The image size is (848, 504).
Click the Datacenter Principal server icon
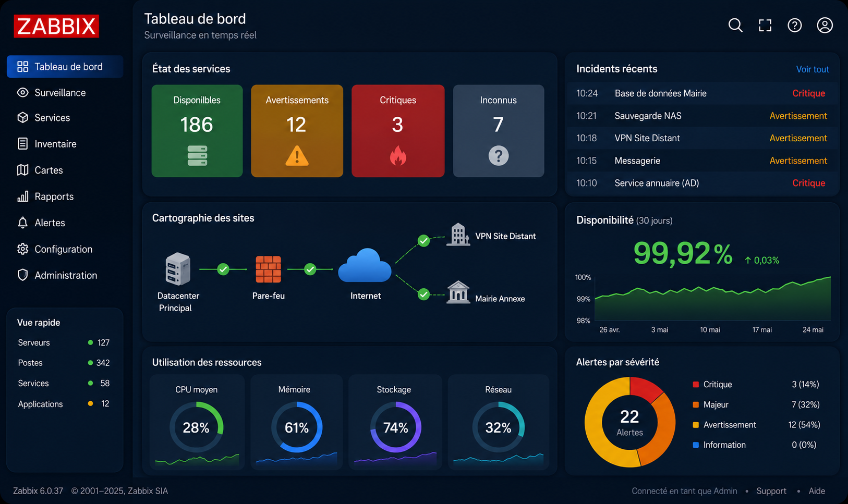178,269
